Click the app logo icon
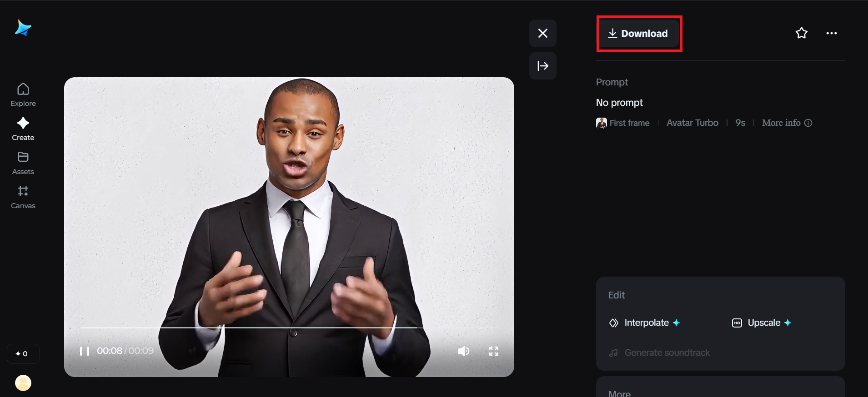 (x=23, y=28)
